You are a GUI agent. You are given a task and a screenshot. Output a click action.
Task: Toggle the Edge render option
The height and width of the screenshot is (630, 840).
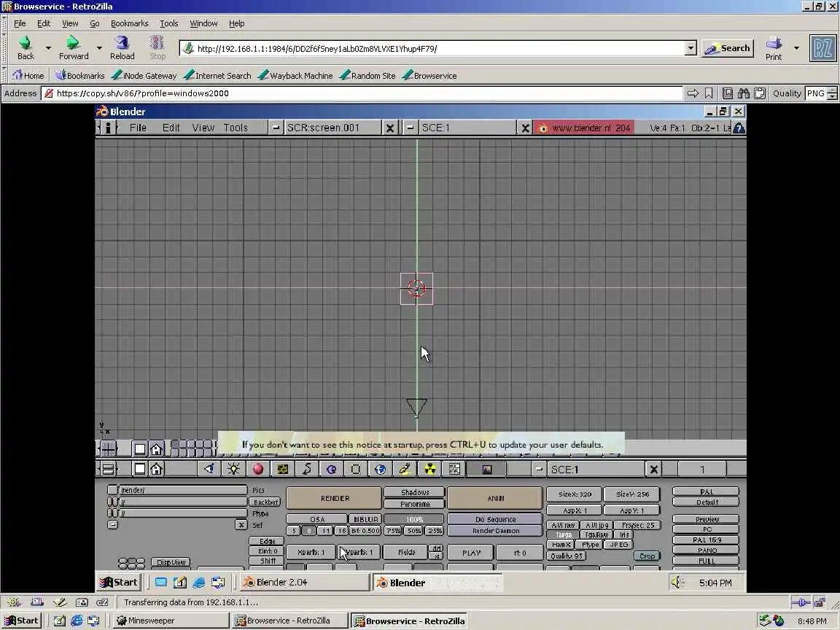[x=267, y=541]
